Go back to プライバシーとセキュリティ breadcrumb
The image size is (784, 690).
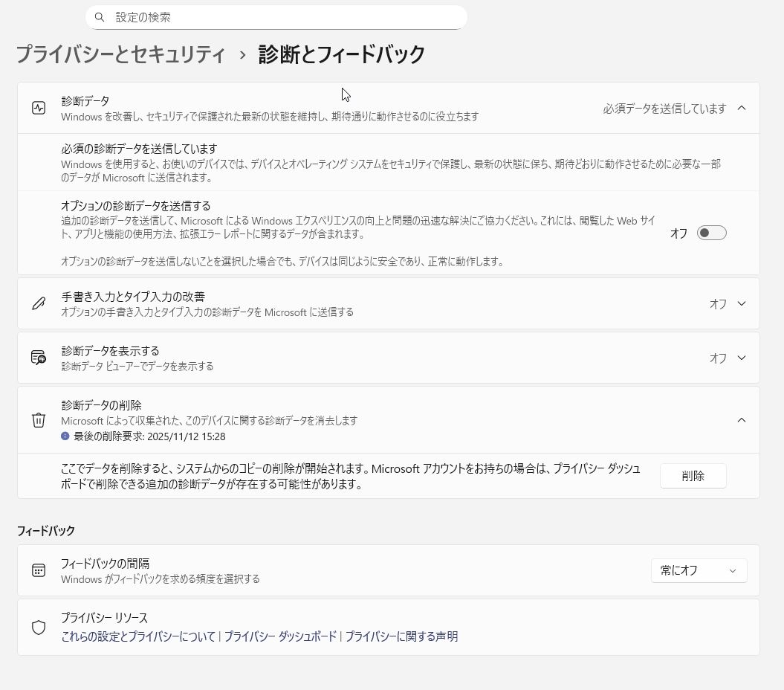tap(120, 54)
